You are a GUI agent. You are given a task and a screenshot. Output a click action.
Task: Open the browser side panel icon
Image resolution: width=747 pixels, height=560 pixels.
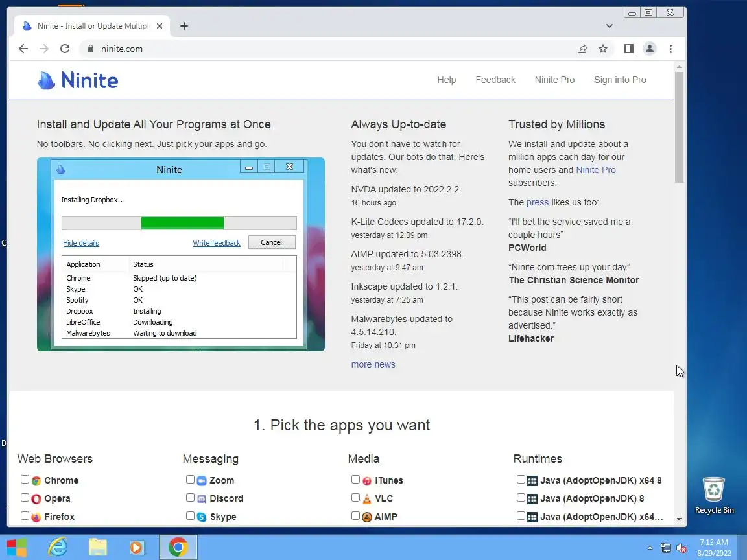click(x=629, y=49)
